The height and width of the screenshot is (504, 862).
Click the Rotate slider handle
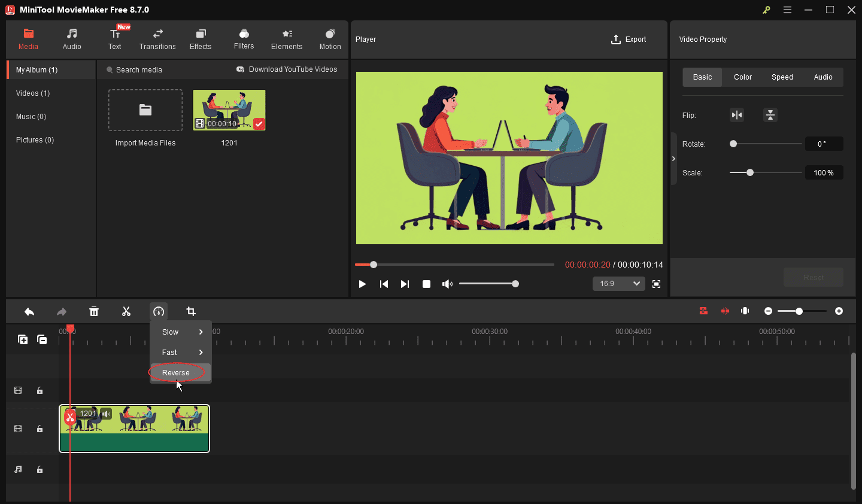[x=733, y=144]
